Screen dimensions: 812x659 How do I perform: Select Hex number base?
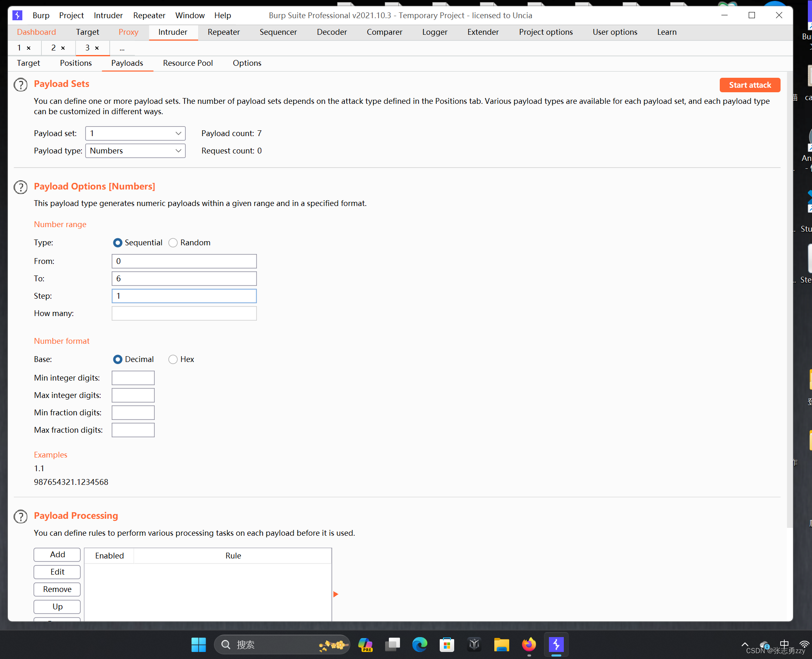click(173, 359)
